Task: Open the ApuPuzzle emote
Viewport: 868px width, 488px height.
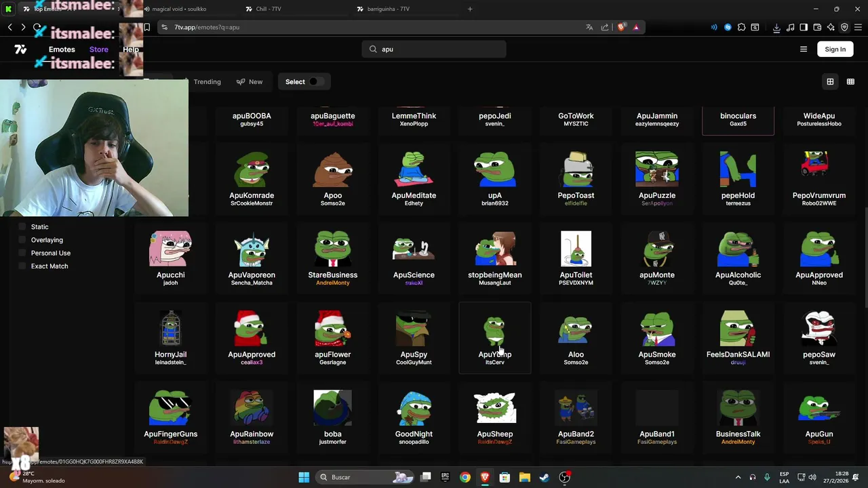Action: (x=656, y=178)
